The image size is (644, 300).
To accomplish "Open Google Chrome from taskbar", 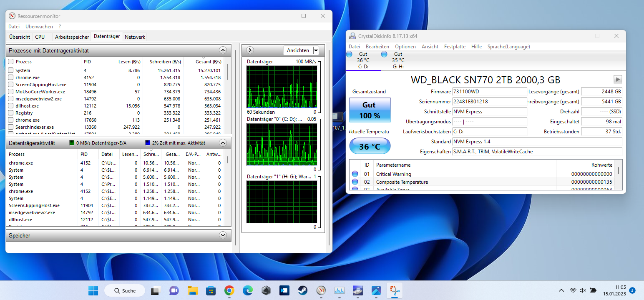I will pos(229,290).
